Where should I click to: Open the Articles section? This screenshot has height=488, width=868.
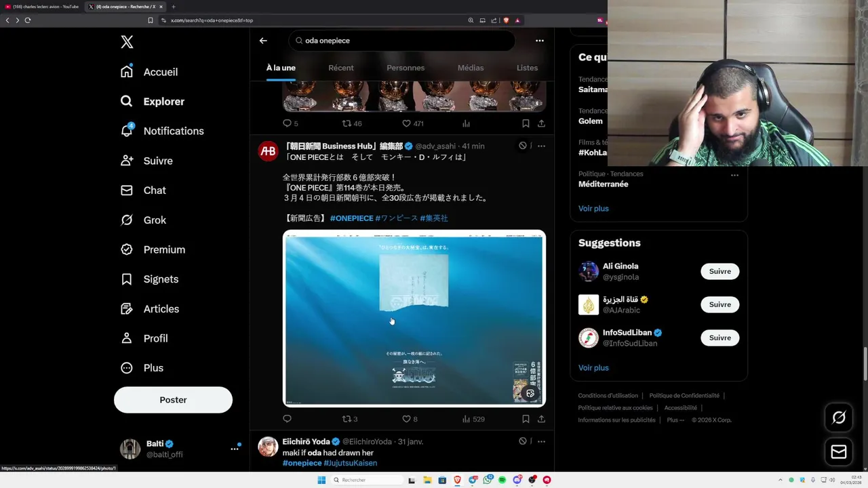149,308
